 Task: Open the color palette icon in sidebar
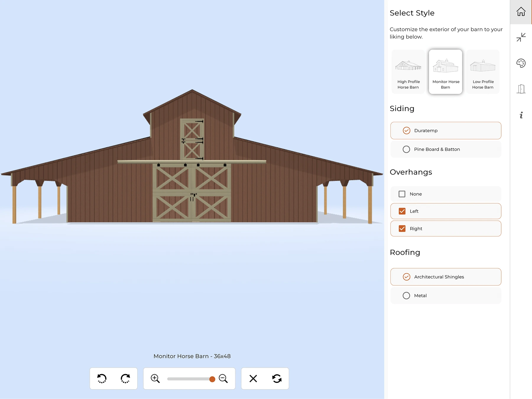pyautogui.click(x=521, y=63)
